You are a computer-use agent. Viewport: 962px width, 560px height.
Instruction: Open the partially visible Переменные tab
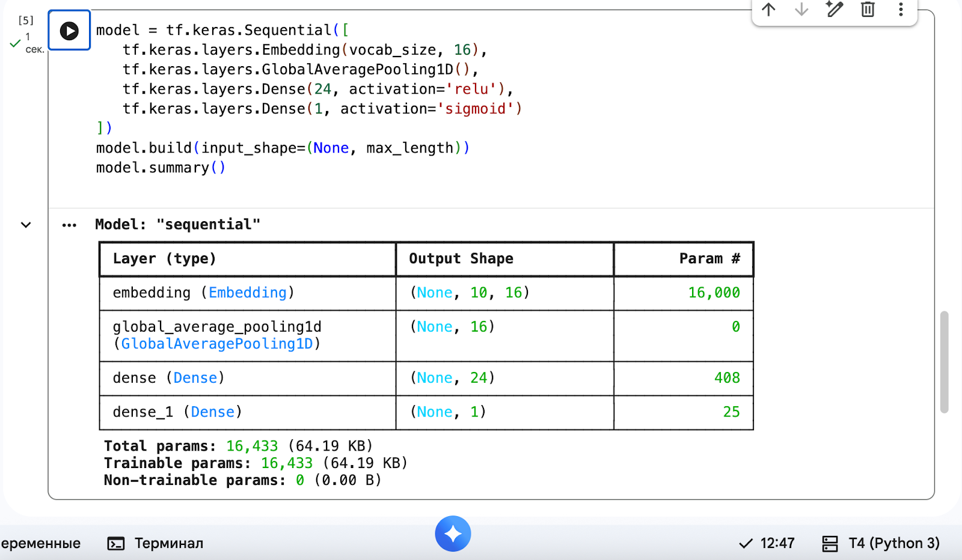coord(40,543)
